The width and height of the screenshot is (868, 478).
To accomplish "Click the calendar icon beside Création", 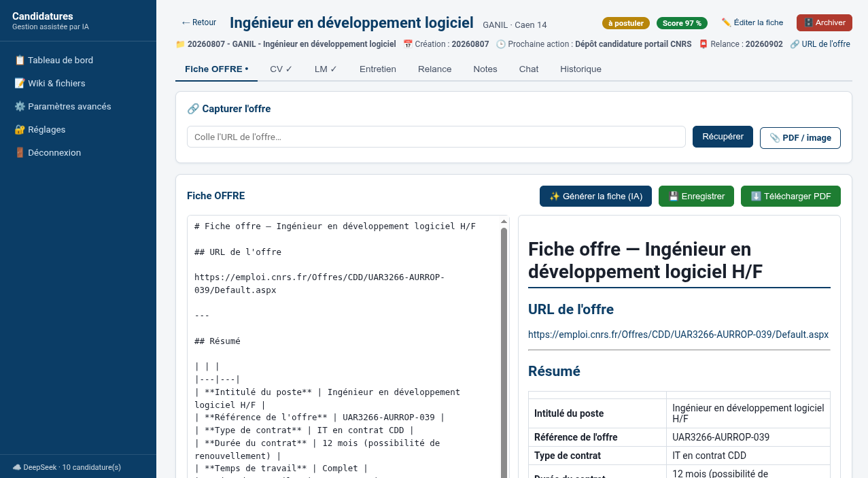I will click(408, 44).
